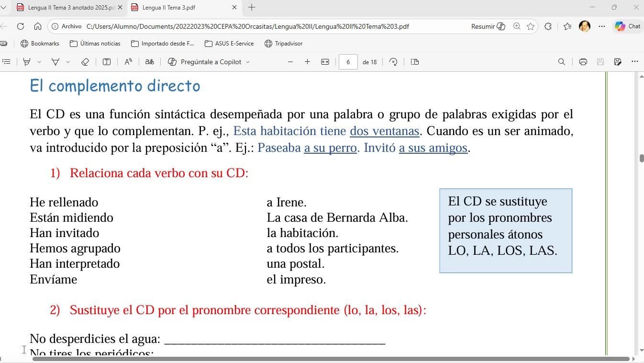
Task: Click the heading El complemento directo
Action: tap(115, 86)
